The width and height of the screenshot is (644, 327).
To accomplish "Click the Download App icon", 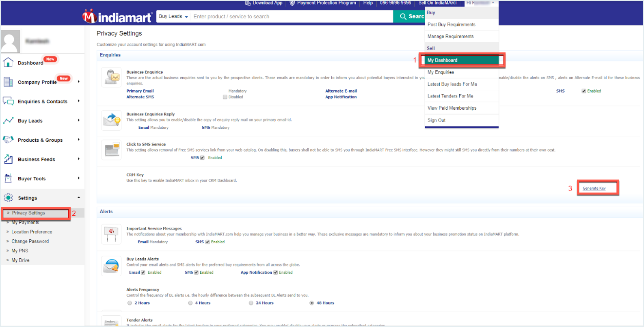I will (248, 3).
